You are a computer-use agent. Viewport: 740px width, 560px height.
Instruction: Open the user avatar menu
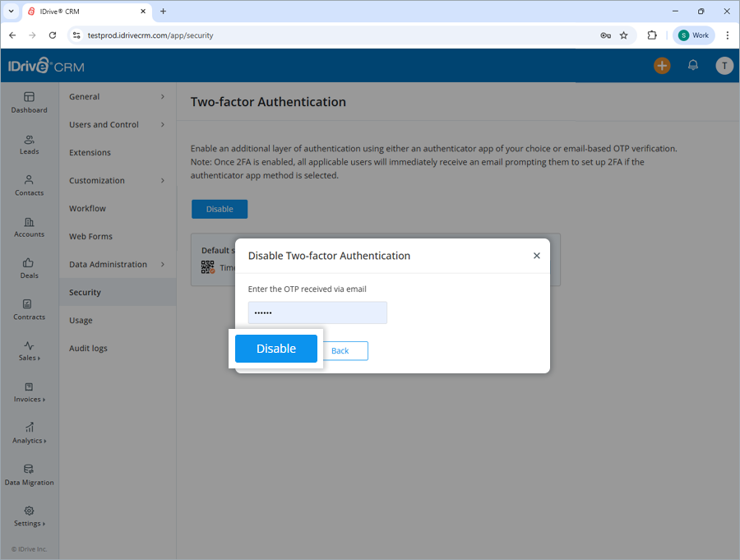[724, 65]
